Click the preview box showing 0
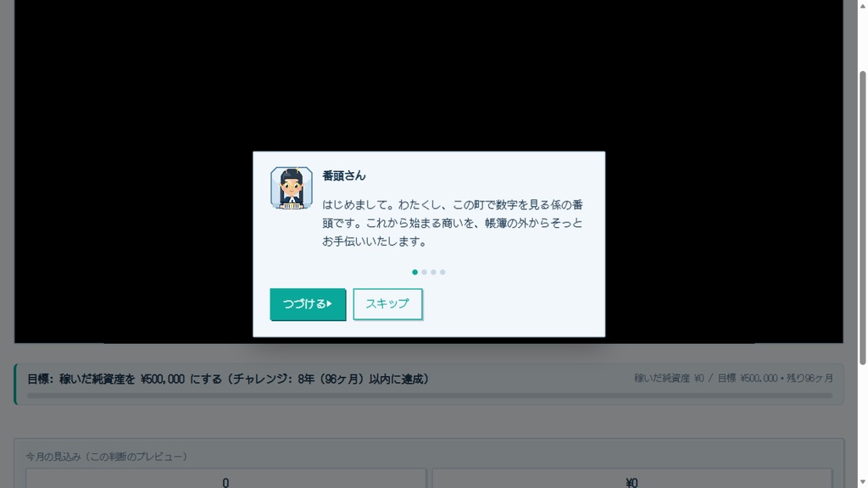The image size is (868, 488). (225, 479)
